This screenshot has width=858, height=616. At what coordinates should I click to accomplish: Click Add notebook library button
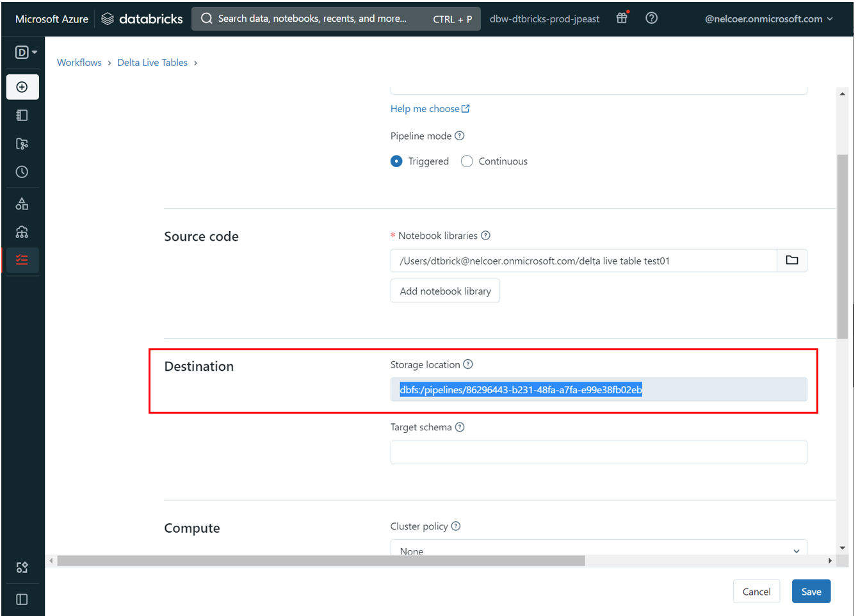[445, 291]
